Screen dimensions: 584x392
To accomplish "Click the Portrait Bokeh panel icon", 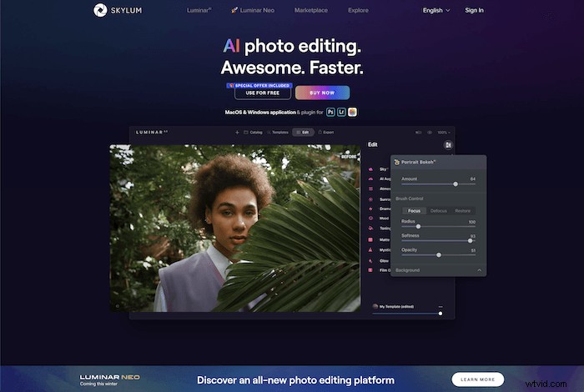I will 396,162.
